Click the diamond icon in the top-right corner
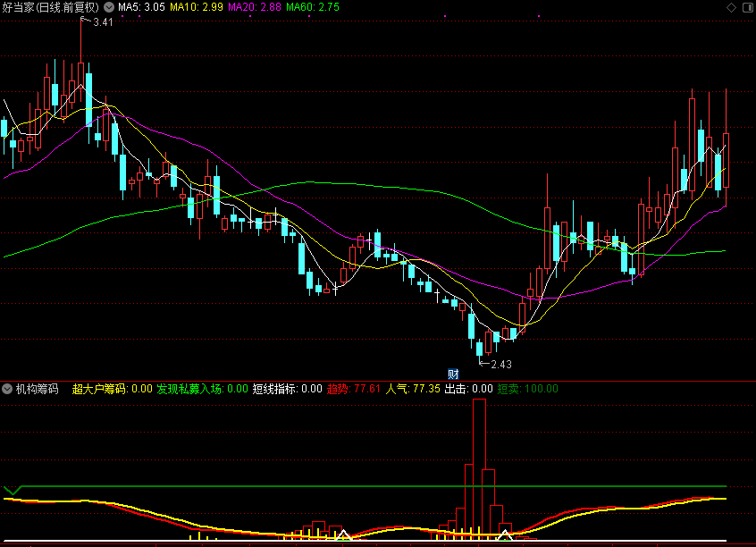 click(731, 7)
